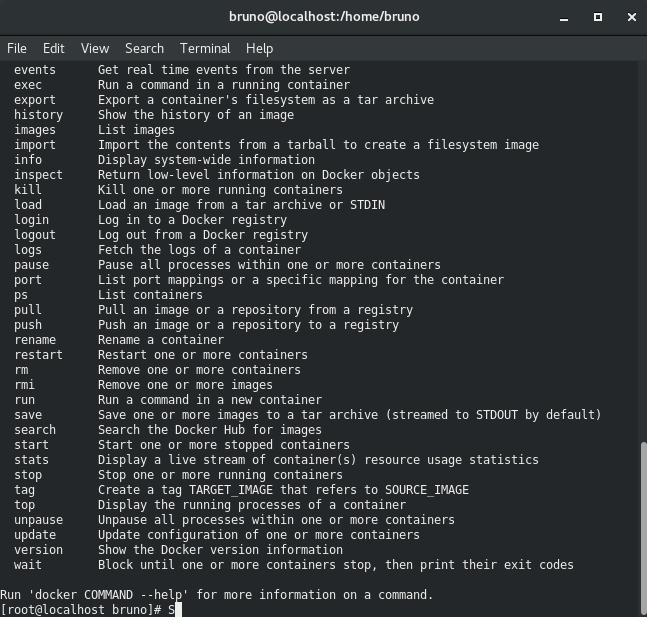Click the 'rmi' command name
The width and height of the screenshot is (647, 617).
coord(24,385)
